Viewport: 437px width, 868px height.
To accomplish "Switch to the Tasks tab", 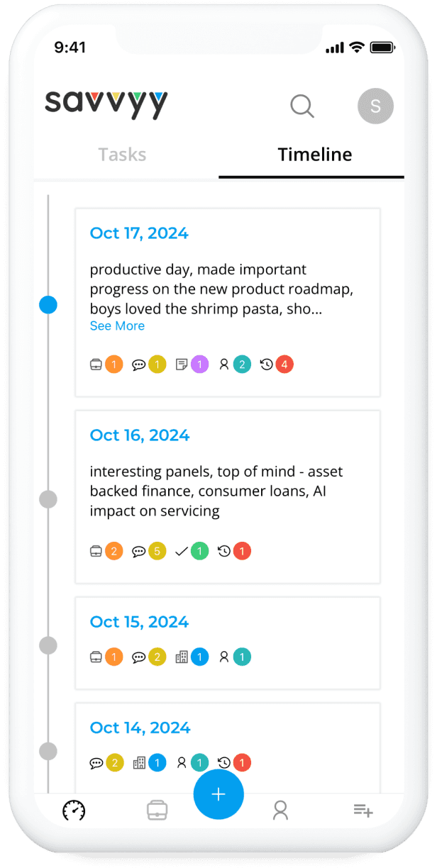I will click(122, 154).
